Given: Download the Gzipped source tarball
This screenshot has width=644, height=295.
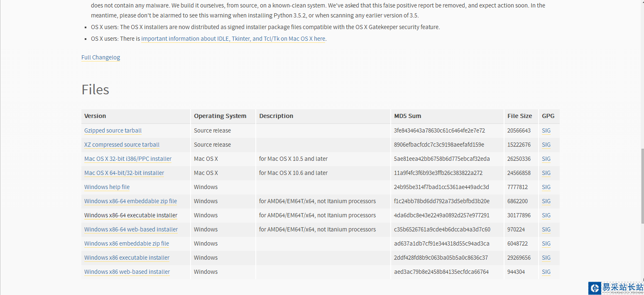Looking at the screenshot, I should [x=113, y=130].
